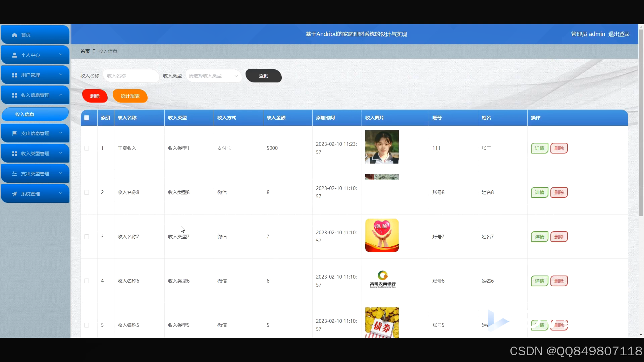
Task: Open the 收入类型 dropdown selector
Action: 213,76
